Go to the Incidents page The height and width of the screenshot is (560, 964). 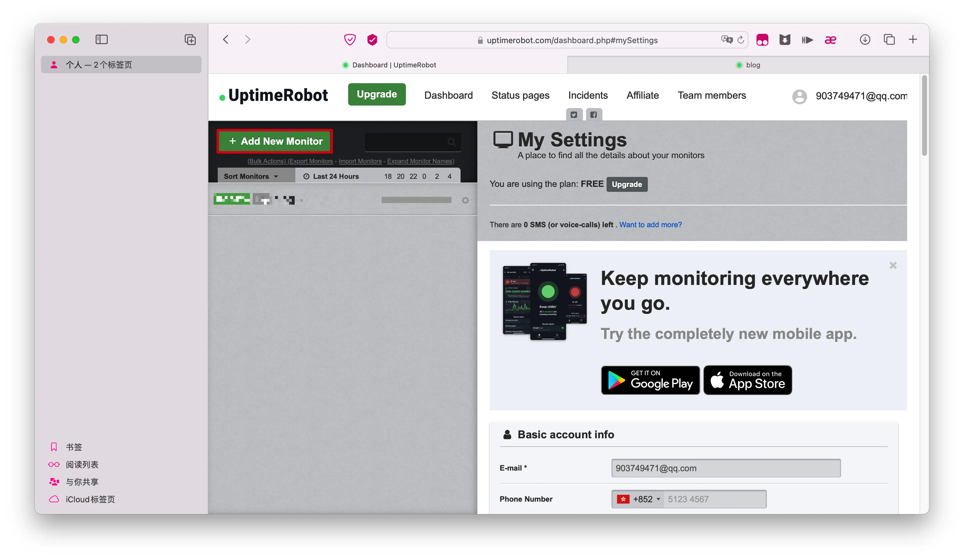point(588,95)
